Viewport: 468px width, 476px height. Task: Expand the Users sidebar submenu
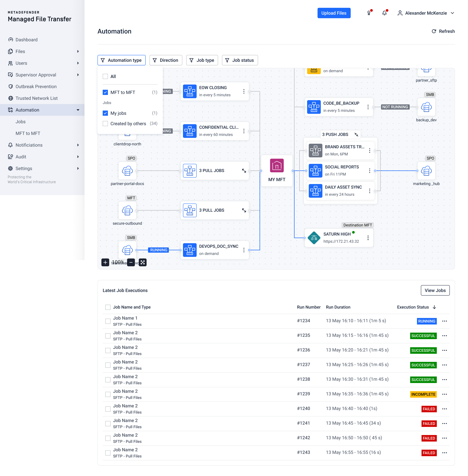[78, 63]
